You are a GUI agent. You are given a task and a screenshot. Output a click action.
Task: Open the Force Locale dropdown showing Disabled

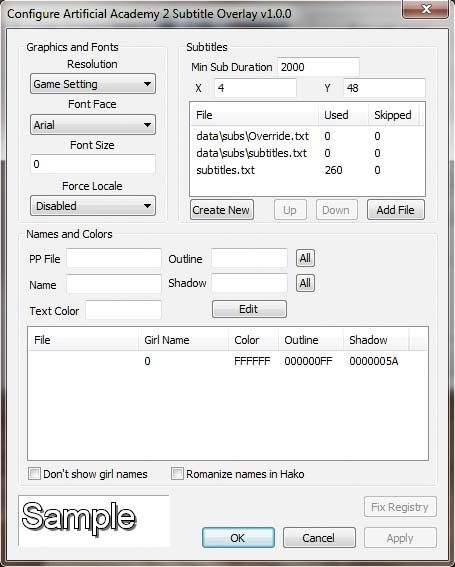point(93,206)
